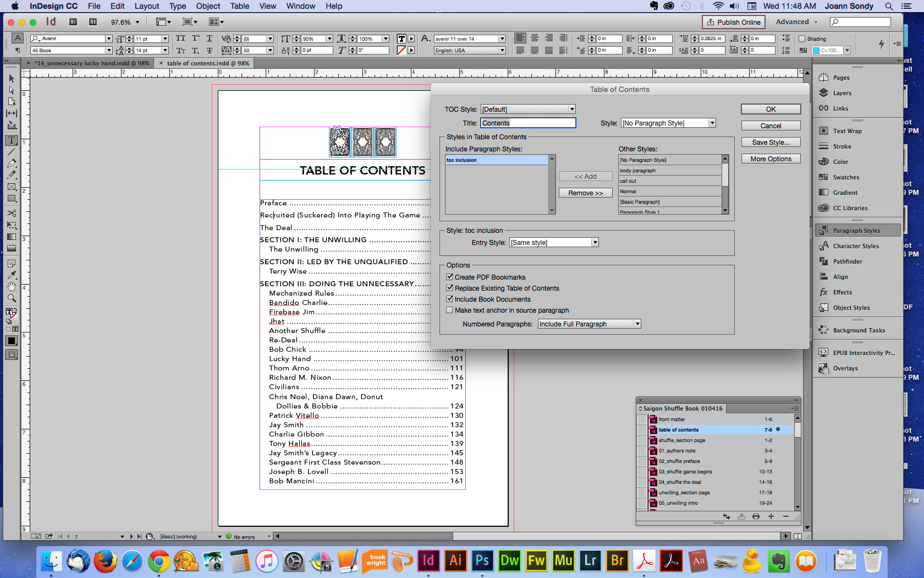924x578 pixels.
Task: Open the Layout menu
Action: pos(147,6)
